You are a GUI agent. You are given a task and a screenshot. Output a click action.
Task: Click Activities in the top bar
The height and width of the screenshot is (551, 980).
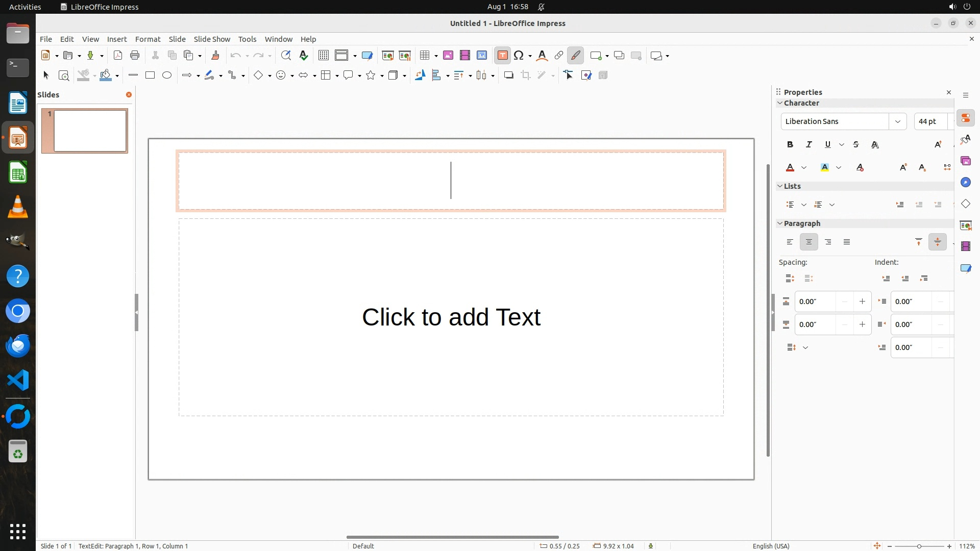[x=25, y=7]
